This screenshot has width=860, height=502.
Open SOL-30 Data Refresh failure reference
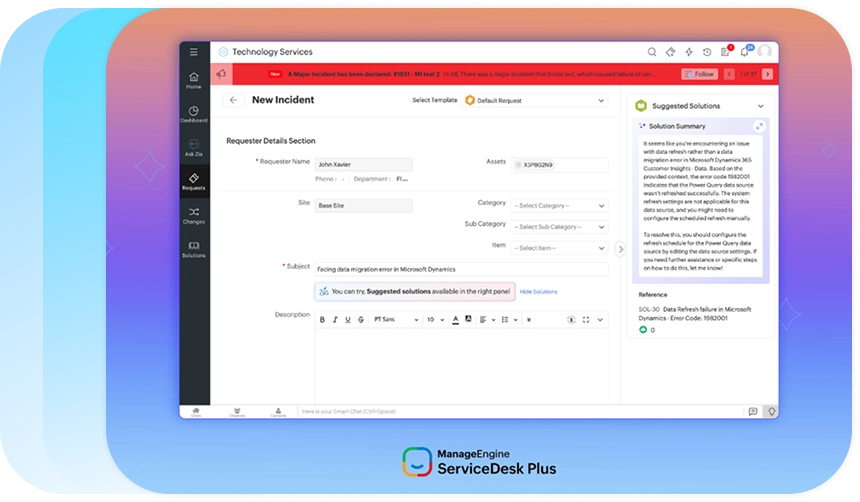[x=694, y=313]
